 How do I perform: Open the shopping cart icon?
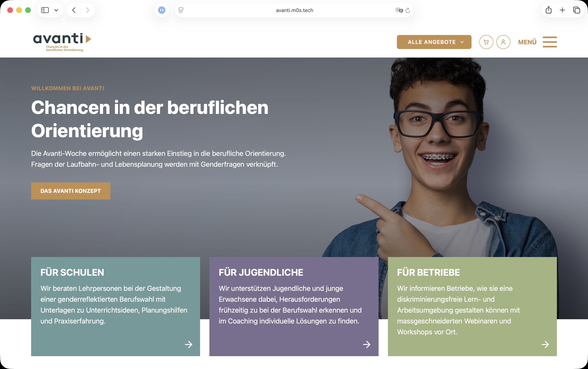486,42
